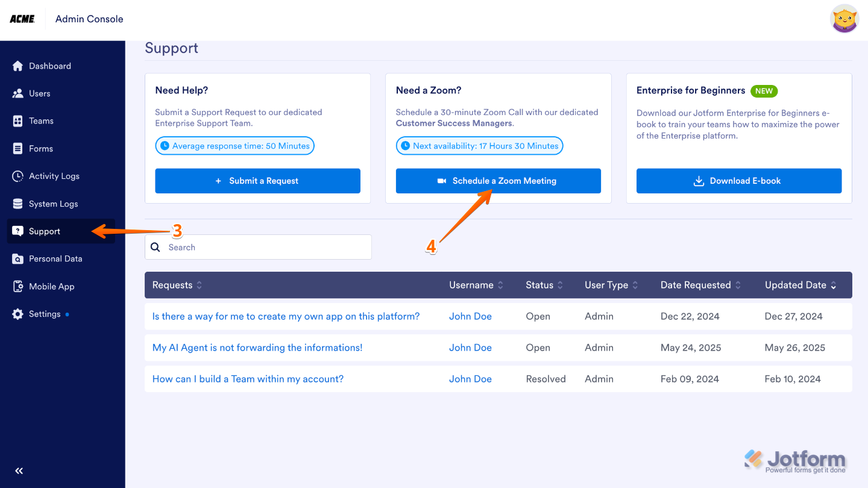Click the requests Search field
The height and width of the screenshot is (488, 868).
point(265,247)
